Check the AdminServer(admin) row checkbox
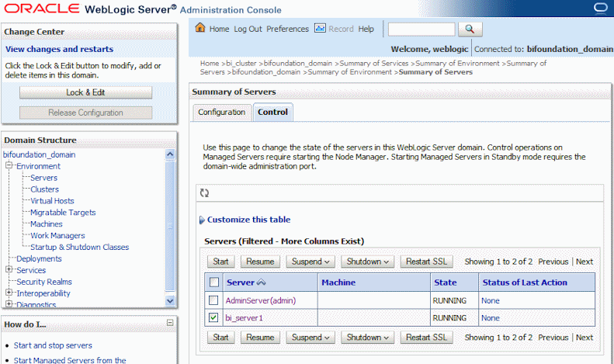Image resolution: width=614 pixels, height=364 pixels. (213, 300)
